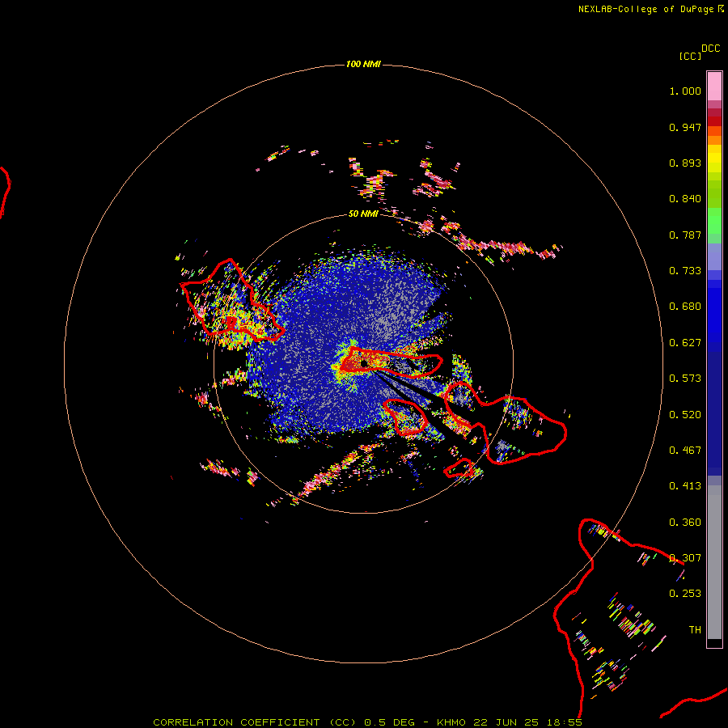The height and width of the screenshot is (728, 728).
Task: Pick the orange segment of the color bar
Action: [714, 140]
